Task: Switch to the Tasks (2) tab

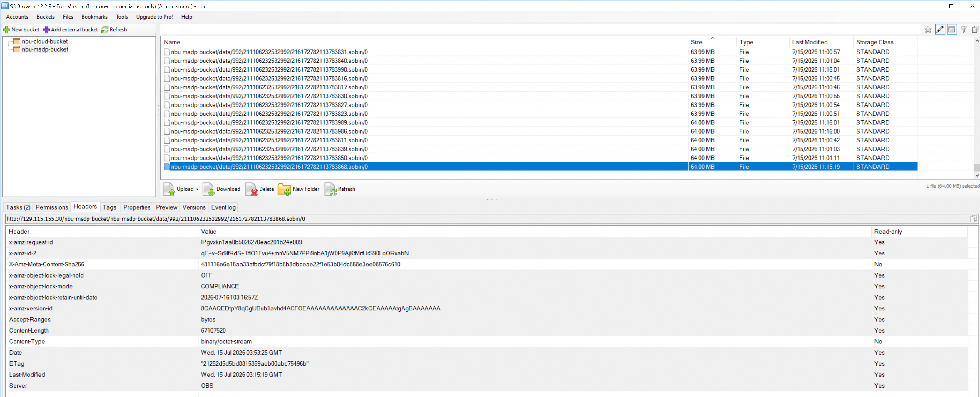Action: pos(18,207)
